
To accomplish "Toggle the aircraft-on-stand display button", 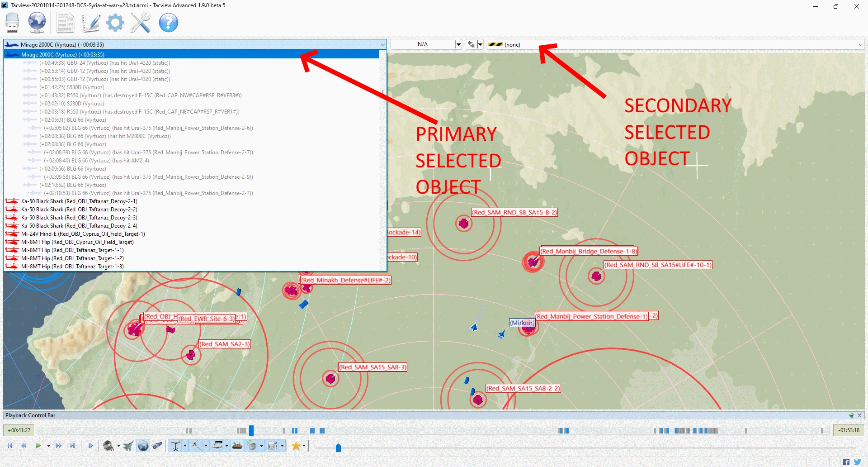I will pos(175,446).
